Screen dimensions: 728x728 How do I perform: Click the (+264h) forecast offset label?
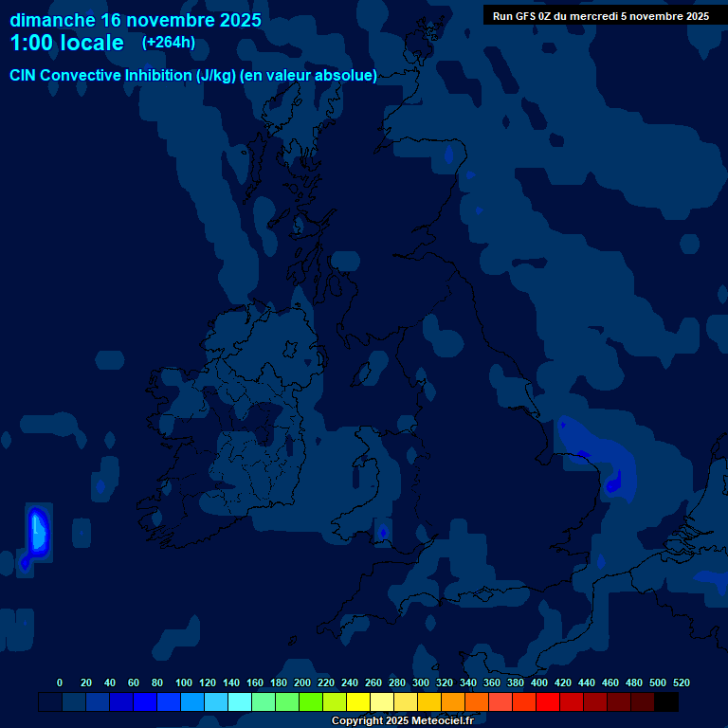click(x=168, y=43)
